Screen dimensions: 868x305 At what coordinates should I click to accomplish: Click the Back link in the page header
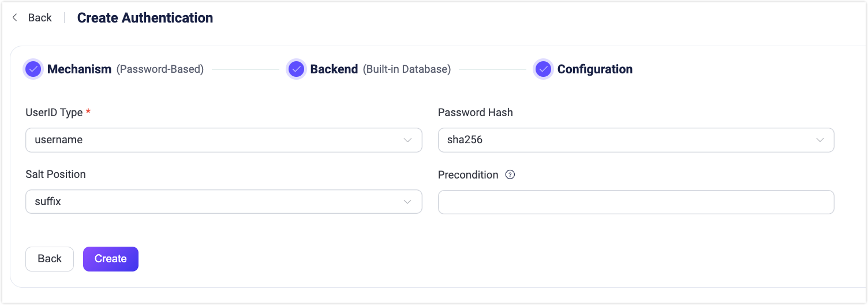tap(40, 18)
